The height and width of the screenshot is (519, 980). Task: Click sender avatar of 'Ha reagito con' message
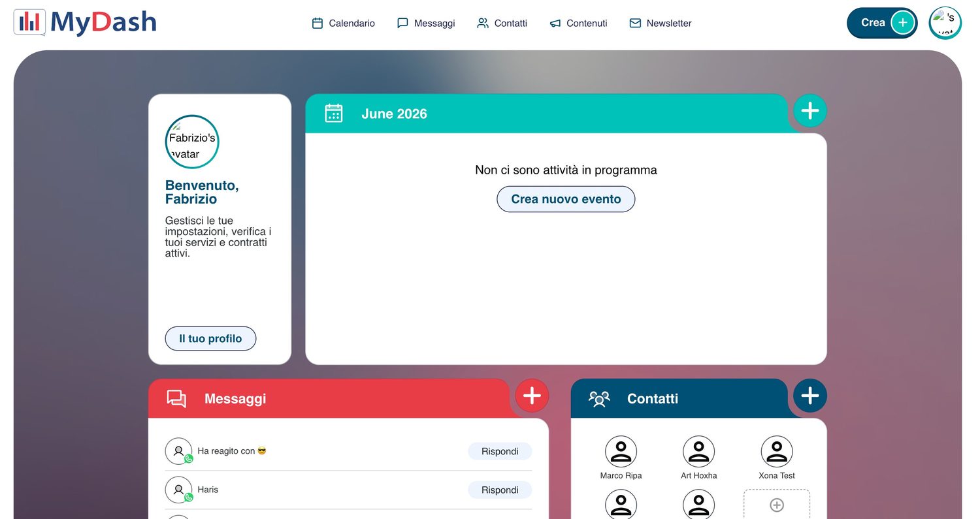[x=178, y=451]
